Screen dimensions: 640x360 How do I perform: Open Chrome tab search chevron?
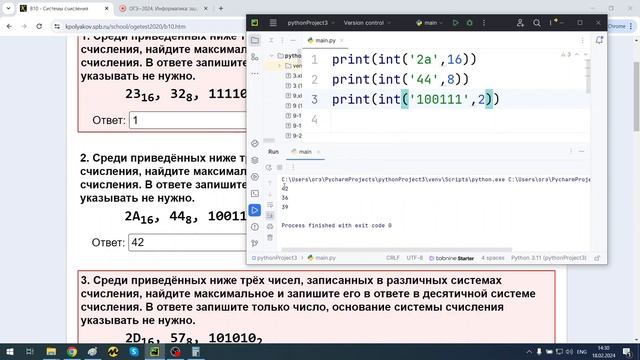8,8
